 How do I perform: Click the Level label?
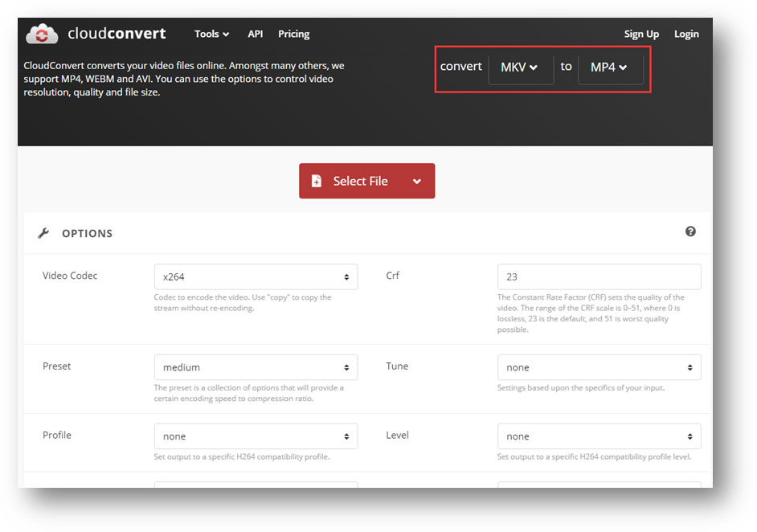(397, 435)
